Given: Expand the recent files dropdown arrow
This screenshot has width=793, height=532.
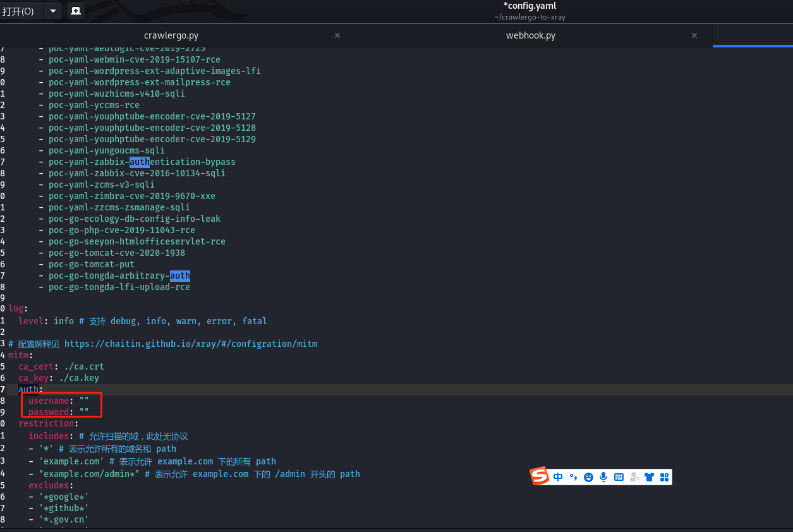Looking at the screenshot, I should [x=53, y=11].
